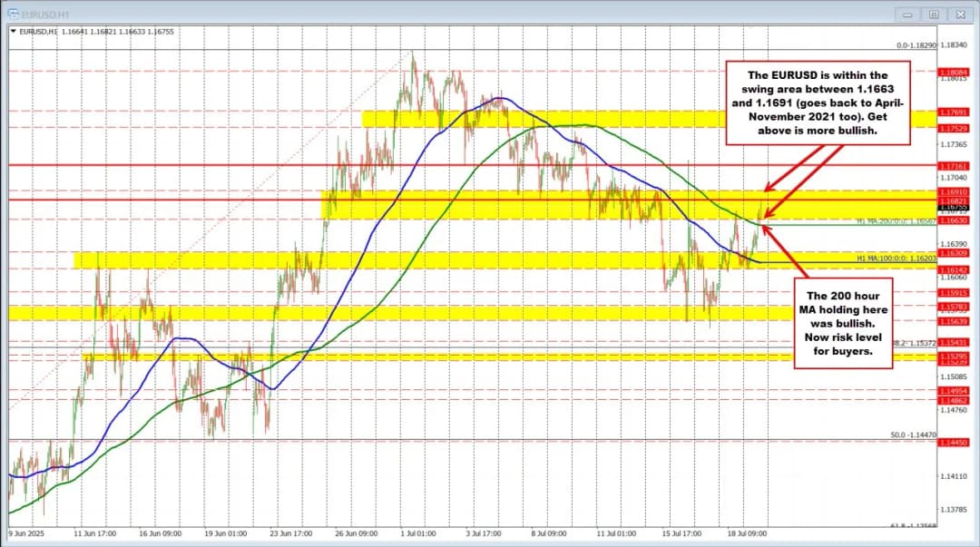Click the 9 Jun 2025 date label
Image resolution: width=980 pixels, height=547 pixels.
(x=28, y=534)
